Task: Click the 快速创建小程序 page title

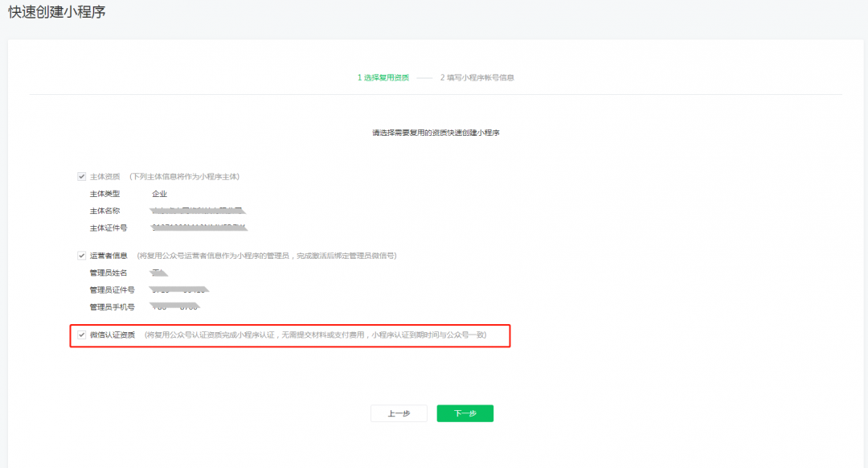Action: click(x=57, y=13)
